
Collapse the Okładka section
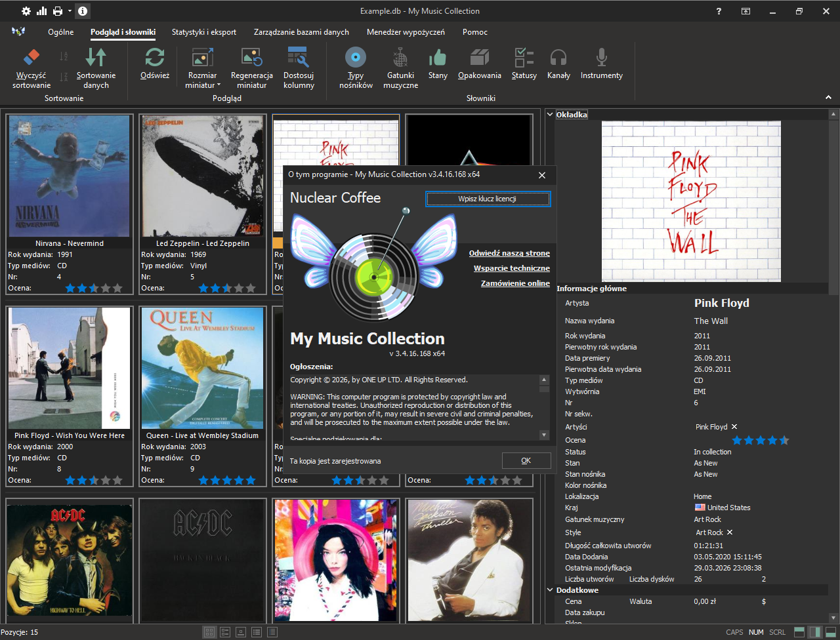[x=550, y=115]
